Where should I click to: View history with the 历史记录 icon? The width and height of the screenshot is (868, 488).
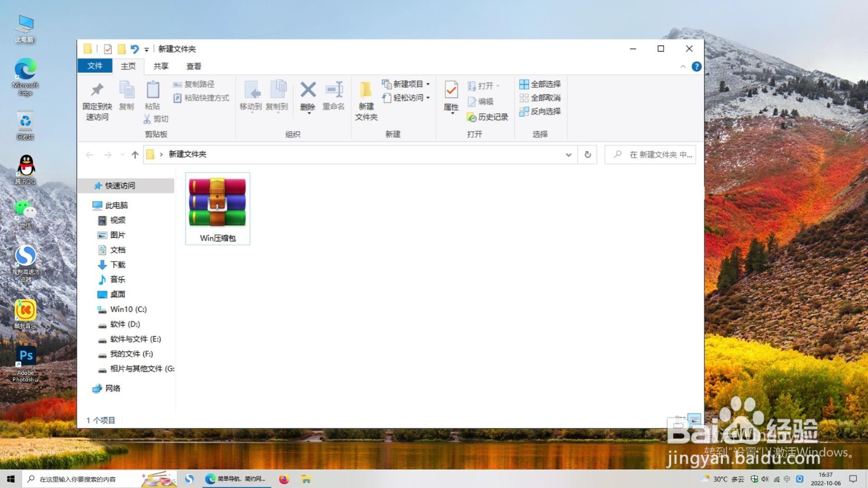pyautogui.click(x=487, y=117)
